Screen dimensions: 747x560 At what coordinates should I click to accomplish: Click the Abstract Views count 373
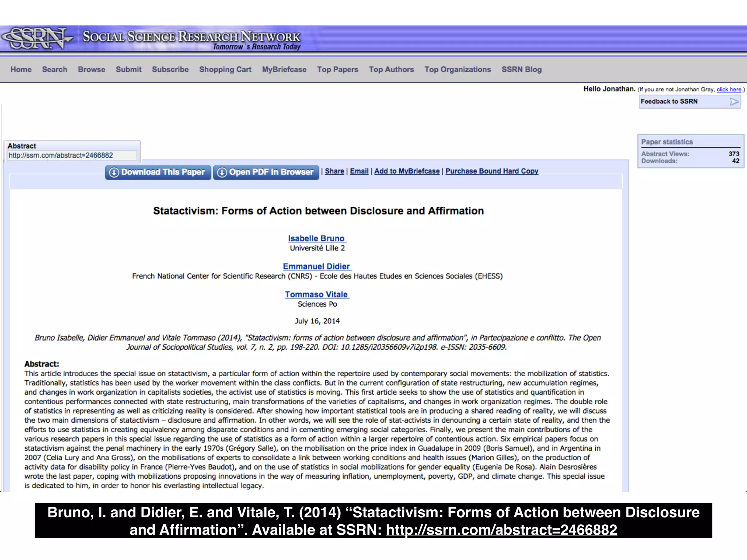coord(734,154)
